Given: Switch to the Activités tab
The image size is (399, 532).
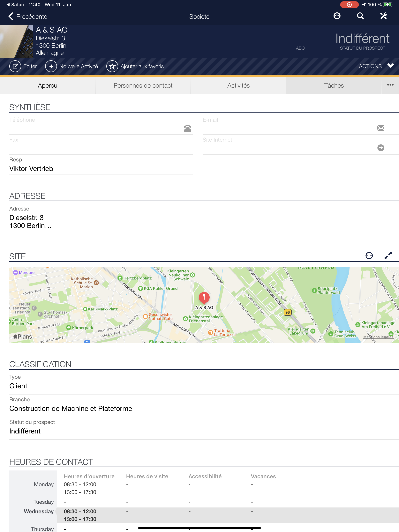Looking at the screenshot, I should [238, 85].
